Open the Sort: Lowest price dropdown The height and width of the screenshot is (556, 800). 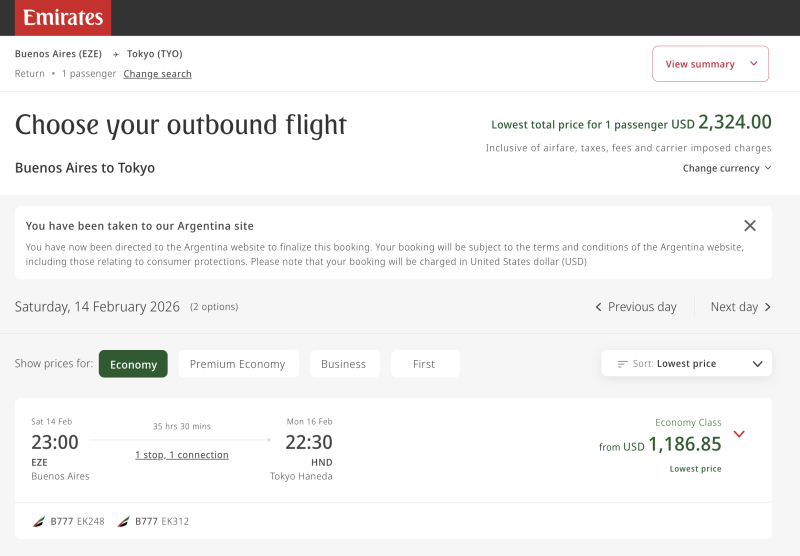687,364
